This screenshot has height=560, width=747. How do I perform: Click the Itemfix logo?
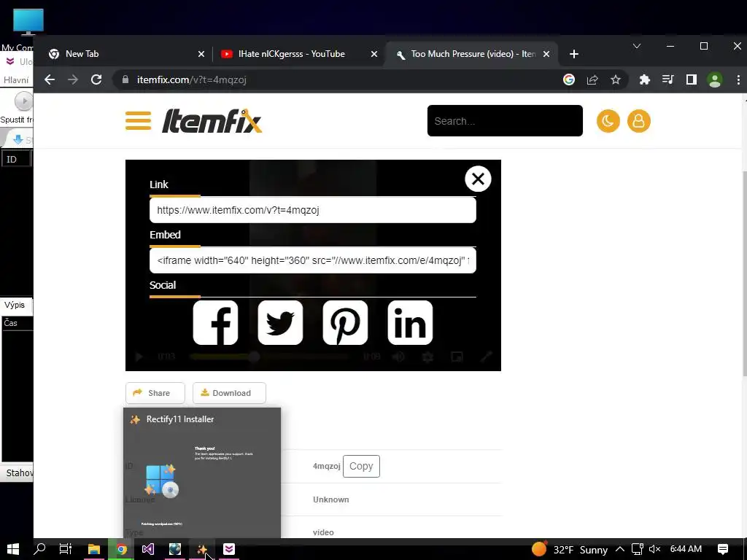pyautogui.click(x=212, y=121)
